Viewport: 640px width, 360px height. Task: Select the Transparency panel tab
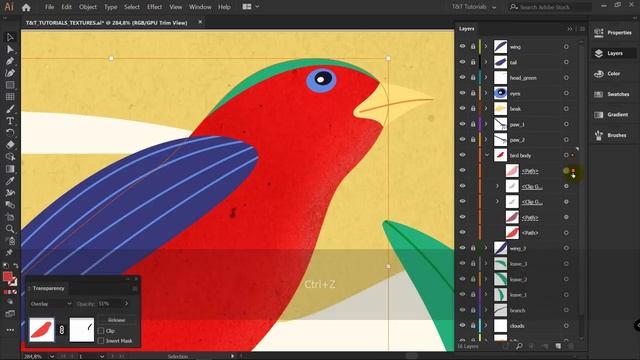click(x=48, y=288)
